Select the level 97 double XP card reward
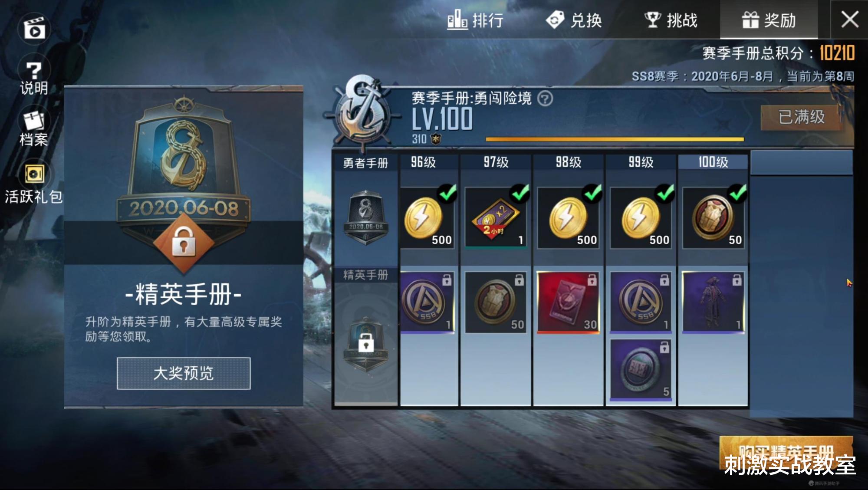Image resolution: width=868 pixels, height=490 pixels. tap(495, 218)
